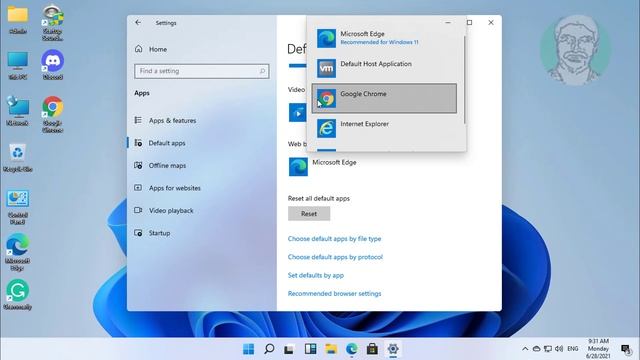
Task: Open the Discord desktop shortcut
Action: [x=53, y=64]
